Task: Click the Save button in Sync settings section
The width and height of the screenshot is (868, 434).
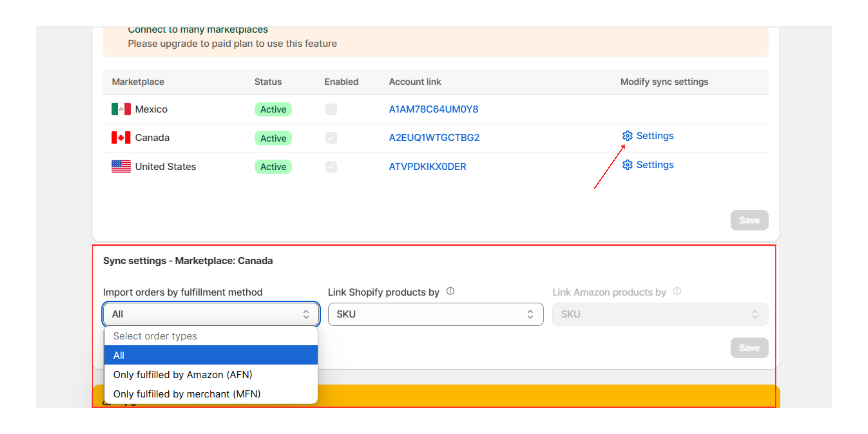Action: pyautogui.click(x=749, y=348)
